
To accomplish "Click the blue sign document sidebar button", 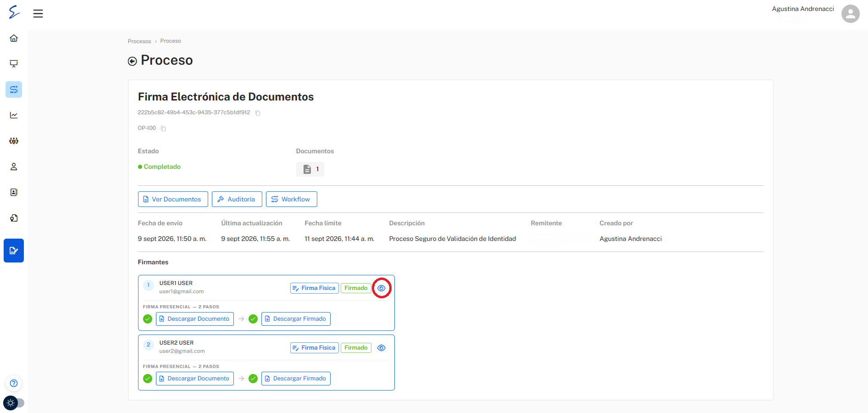I will [x=14, y=251].
